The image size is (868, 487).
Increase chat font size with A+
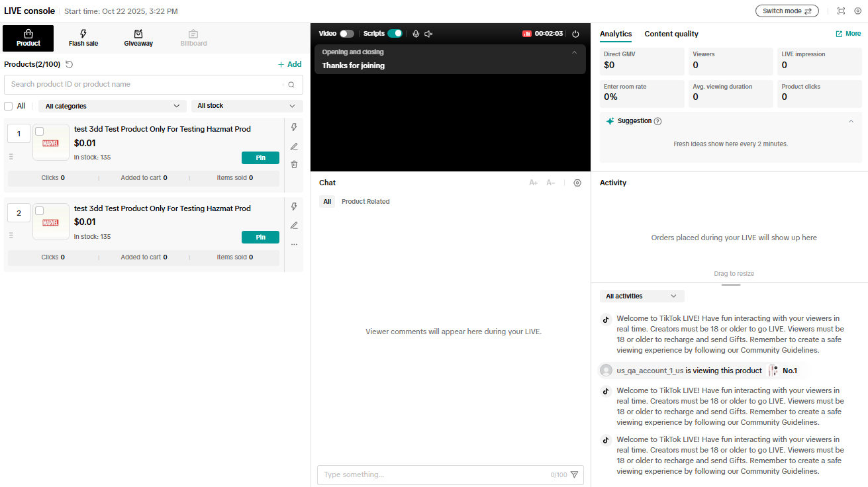coord(533,183)
